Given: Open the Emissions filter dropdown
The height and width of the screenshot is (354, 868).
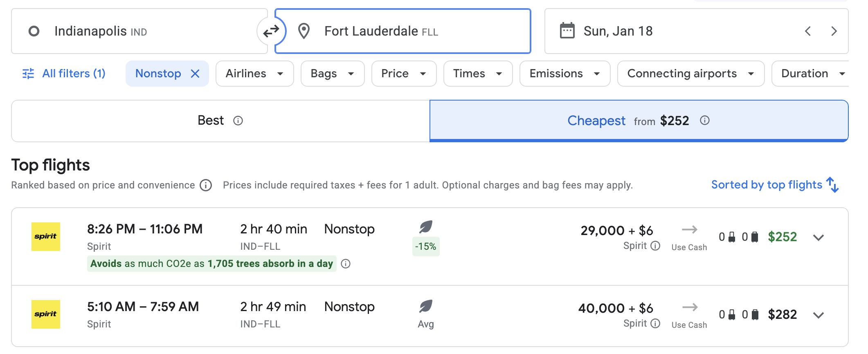Looking at the screenshot, I should (x=565, y=74).
